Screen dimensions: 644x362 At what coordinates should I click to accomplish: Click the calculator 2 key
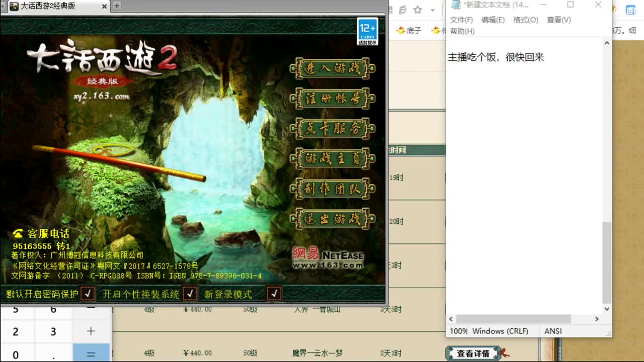(x=16, y=332)
